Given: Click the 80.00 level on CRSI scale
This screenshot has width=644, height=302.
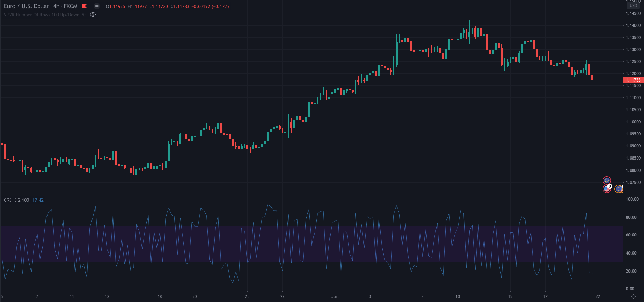Looking at the screenshot, I should [631, 217].
